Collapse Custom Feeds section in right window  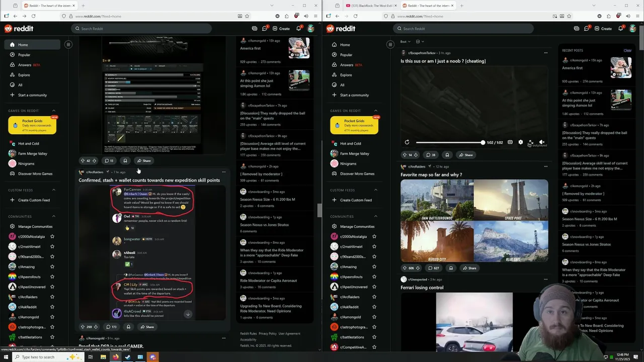(x=376, y=190)
